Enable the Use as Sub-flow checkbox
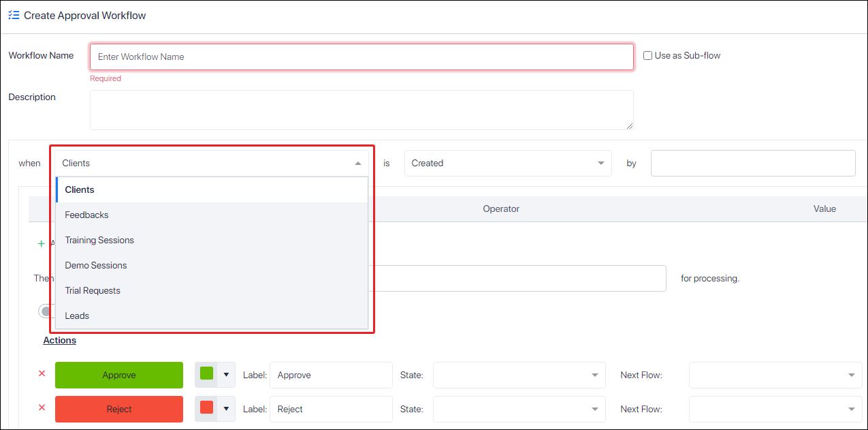 [647, 55]
